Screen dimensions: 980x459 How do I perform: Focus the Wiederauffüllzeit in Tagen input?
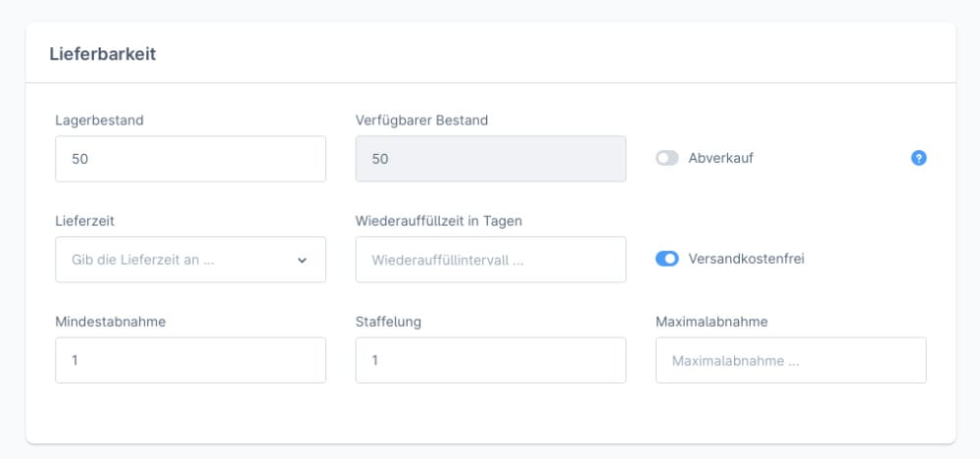[x=490, y=260]
